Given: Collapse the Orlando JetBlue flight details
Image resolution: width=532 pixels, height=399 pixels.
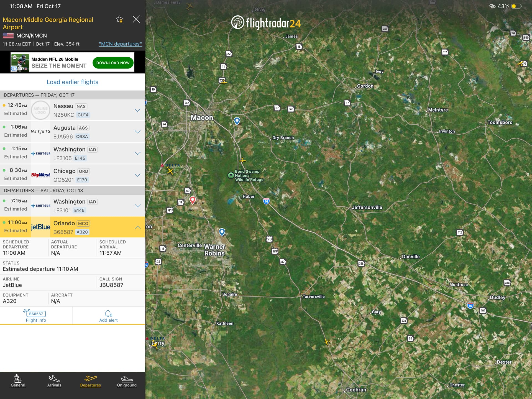Looking at the screenshot, I should (137, 227).
